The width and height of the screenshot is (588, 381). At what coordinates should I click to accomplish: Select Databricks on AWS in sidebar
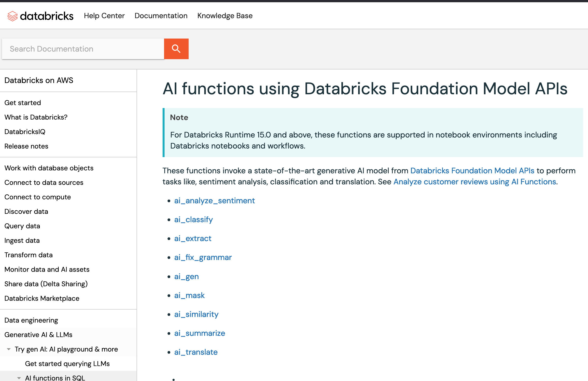(x=39, y=80)
